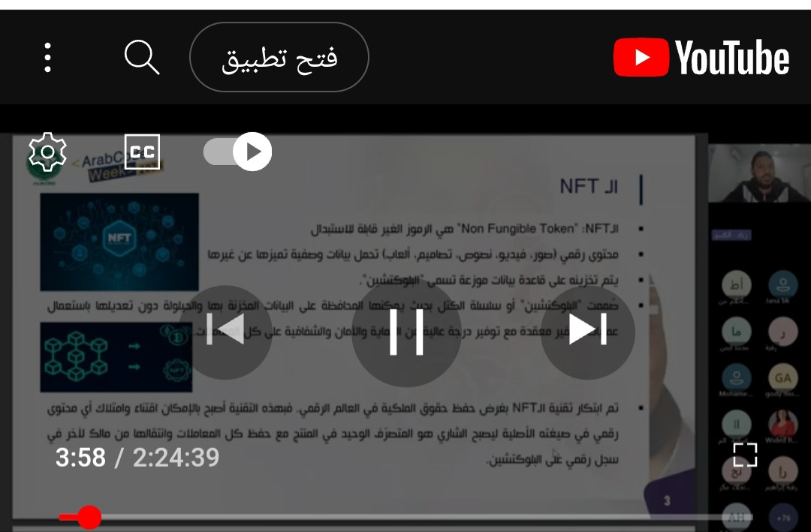Open video settings gear icon
811x532 pixels.
(47, 152)
